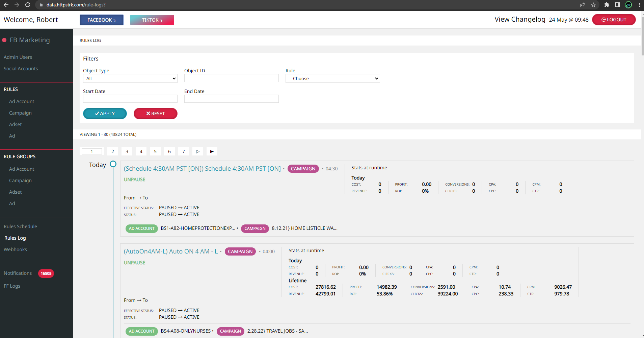
Task: Reload the page with the refresh icon
Action: pyautogui.click(x=28, y=5)
